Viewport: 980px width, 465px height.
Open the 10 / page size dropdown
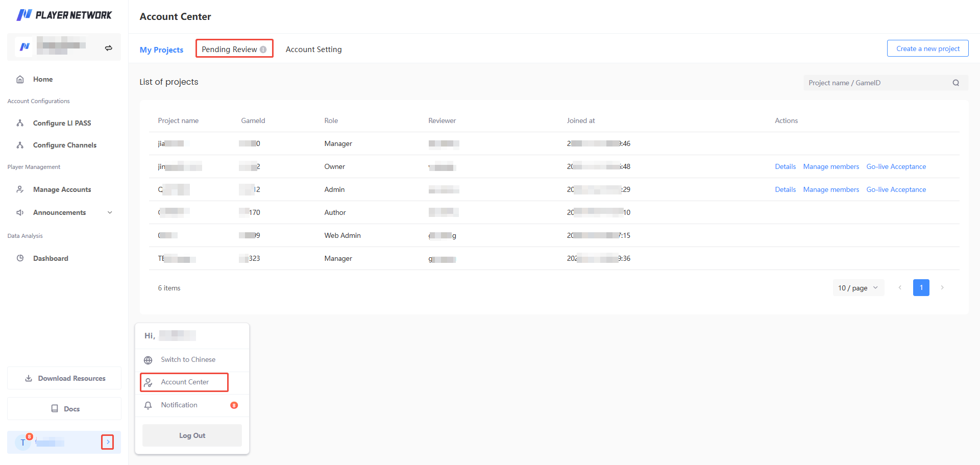[x=858, y=288]
